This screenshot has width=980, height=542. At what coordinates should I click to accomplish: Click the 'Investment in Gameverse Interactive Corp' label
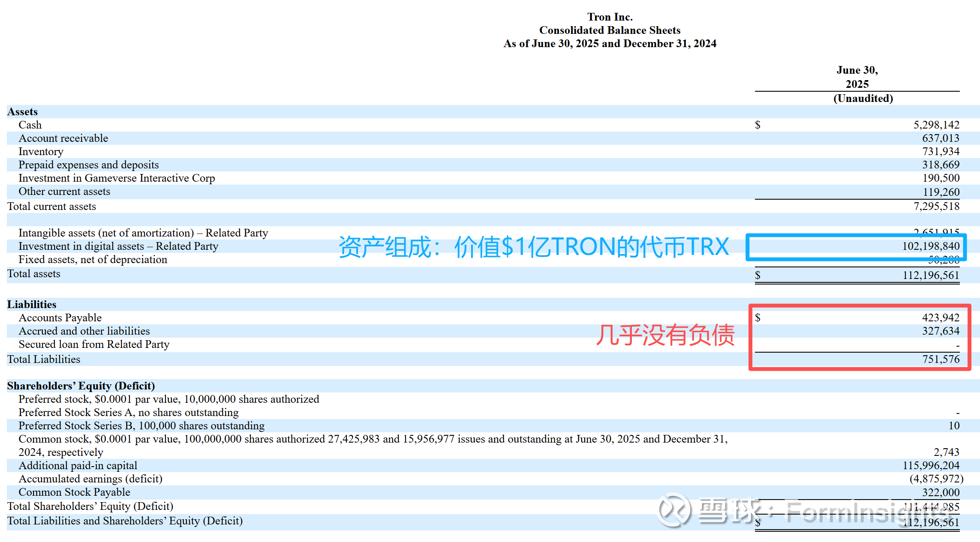(x=117, y=178)
